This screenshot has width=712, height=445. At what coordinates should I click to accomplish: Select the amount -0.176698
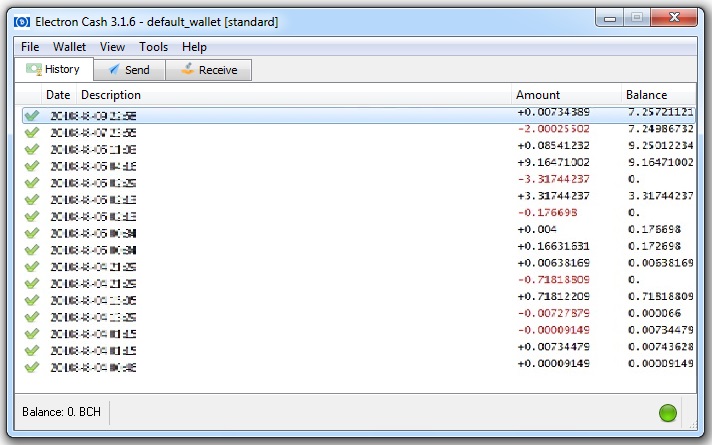point(547,213)
